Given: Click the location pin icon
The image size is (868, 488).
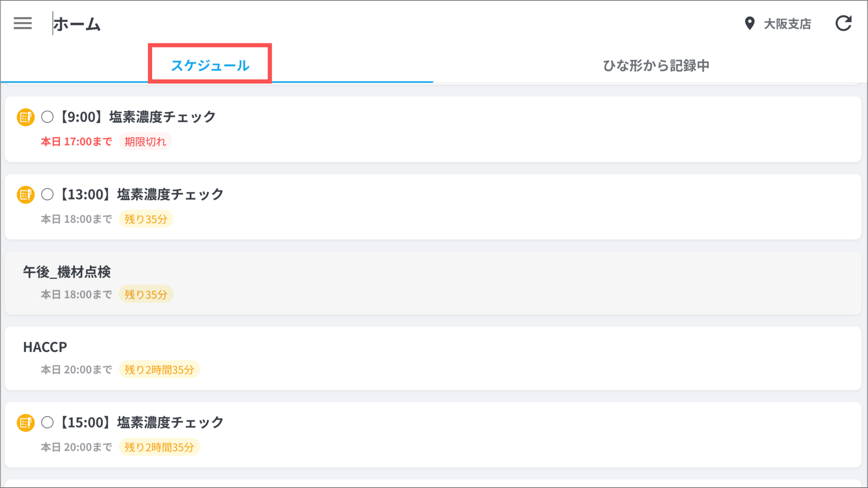Looking at the screenshot, I should (749, 23).
